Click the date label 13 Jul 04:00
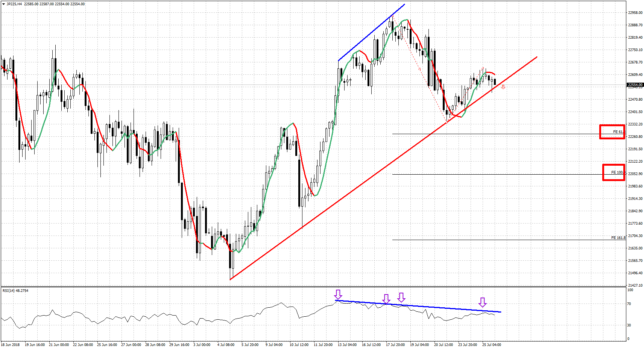This screenshot has height=349, width=644. click(x=347, y=345)
